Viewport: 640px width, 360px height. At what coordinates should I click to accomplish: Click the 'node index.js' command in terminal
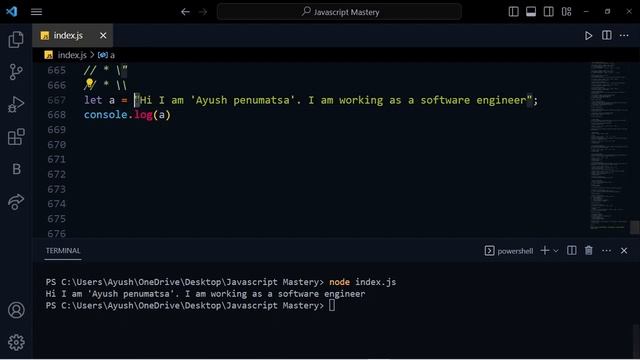pos(362,282)
